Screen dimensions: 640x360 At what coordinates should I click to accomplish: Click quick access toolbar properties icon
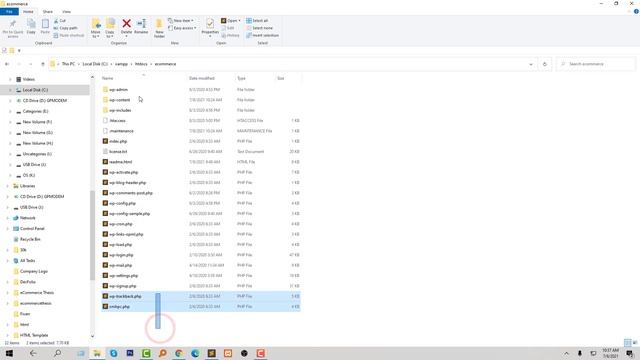[4, 51]
